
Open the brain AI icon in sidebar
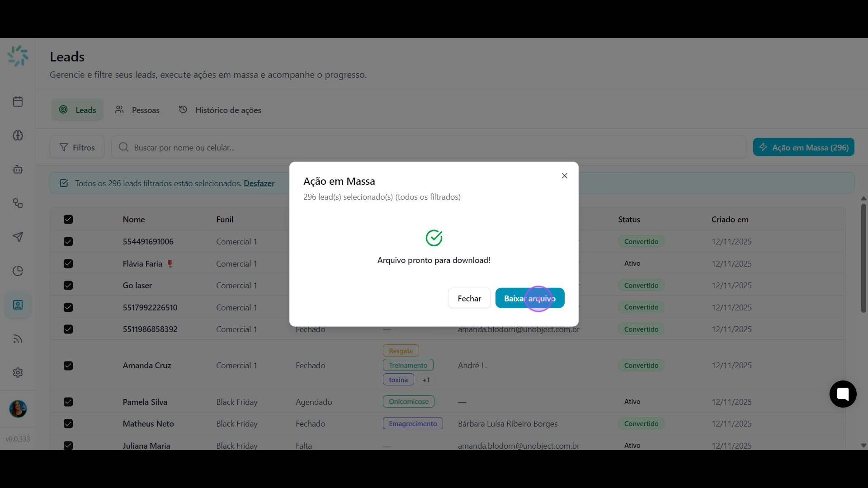click(18, 136)
